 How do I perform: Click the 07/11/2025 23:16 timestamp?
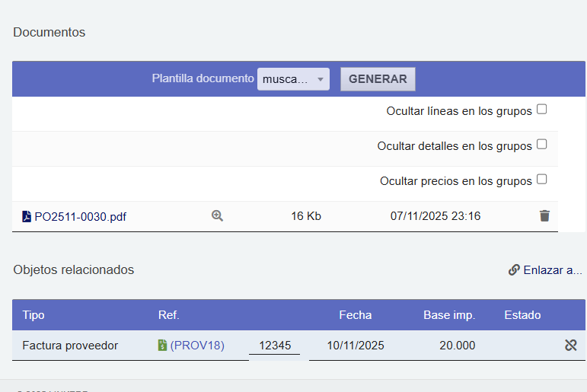tap(435, 216)
